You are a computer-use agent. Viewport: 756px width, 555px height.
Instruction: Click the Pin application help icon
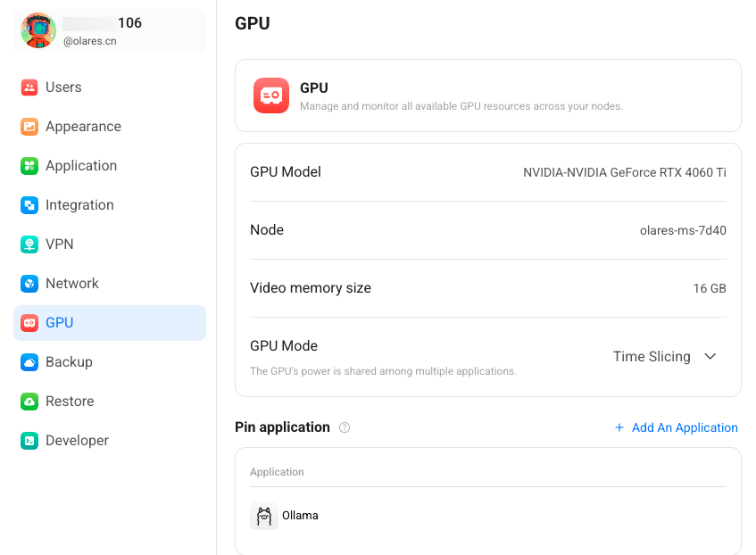tap(345, 427)
